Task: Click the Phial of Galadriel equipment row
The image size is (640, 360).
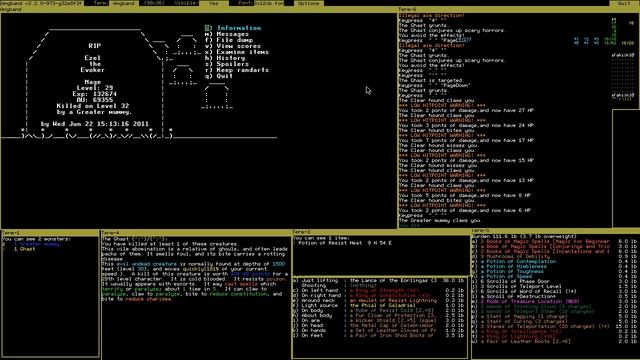Action: point(379,305)
